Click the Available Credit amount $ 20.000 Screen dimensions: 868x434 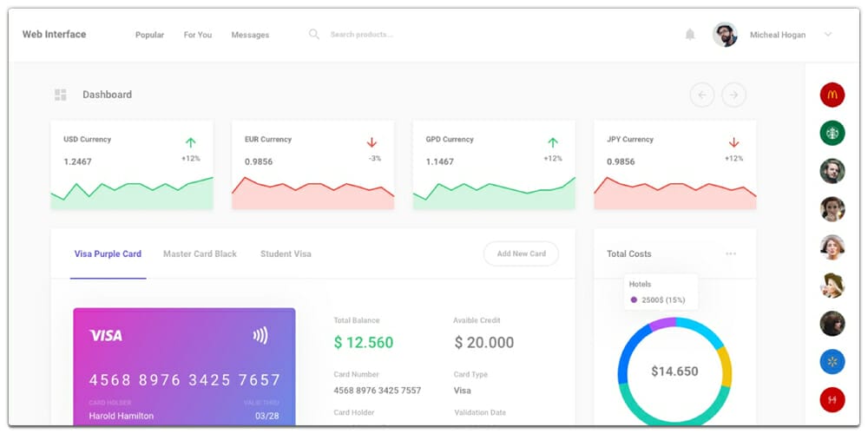(484, 342)
